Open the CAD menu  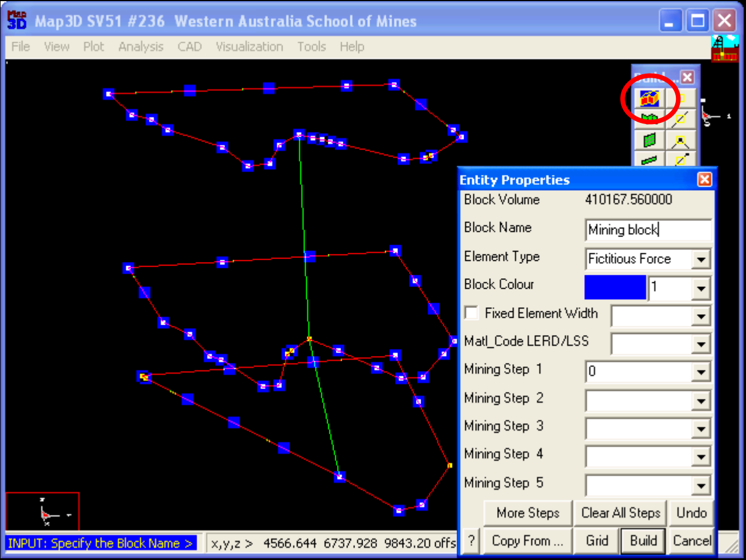point(190,46)
